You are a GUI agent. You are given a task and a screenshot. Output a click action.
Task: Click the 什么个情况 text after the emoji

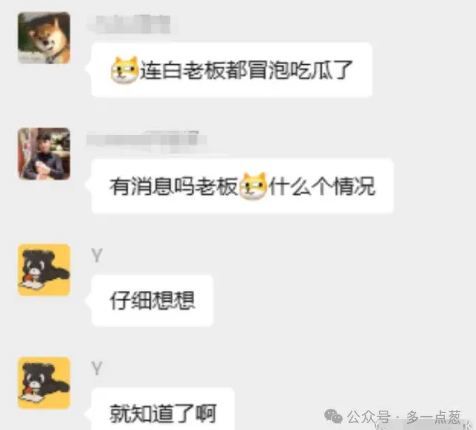322,186
